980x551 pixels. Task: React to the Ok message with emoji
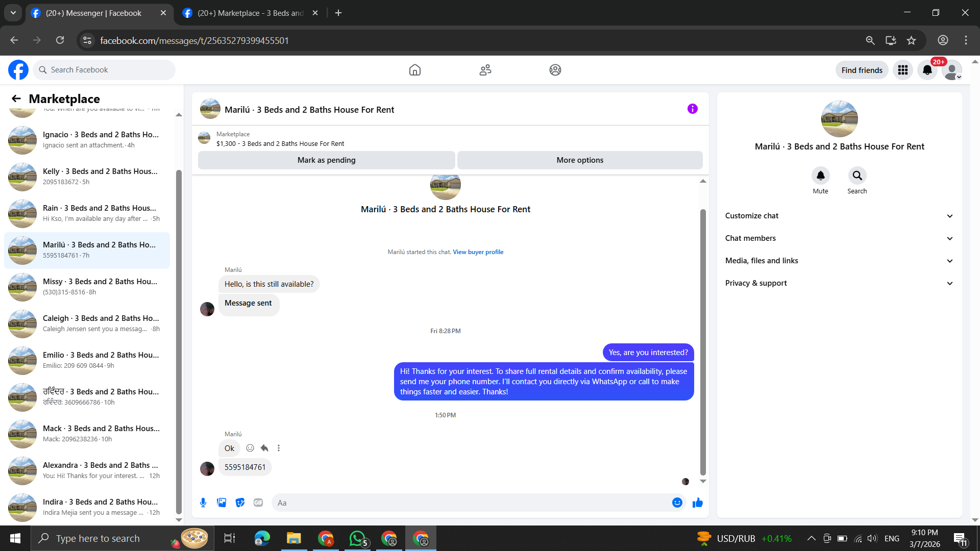point(250,448)
